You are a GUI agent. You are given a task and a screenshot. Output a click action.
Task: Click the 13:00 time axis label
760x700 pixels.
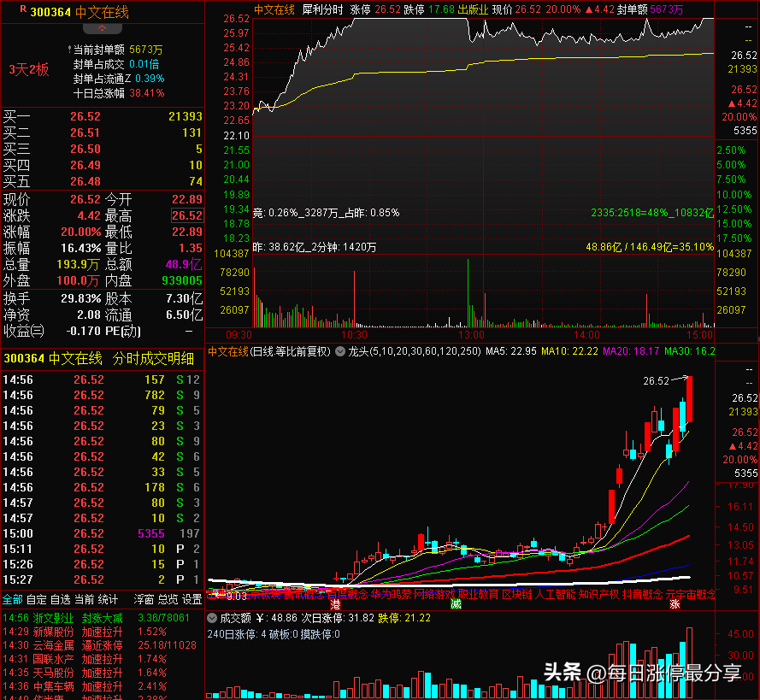pyautogui.click(x=471, y=335)
